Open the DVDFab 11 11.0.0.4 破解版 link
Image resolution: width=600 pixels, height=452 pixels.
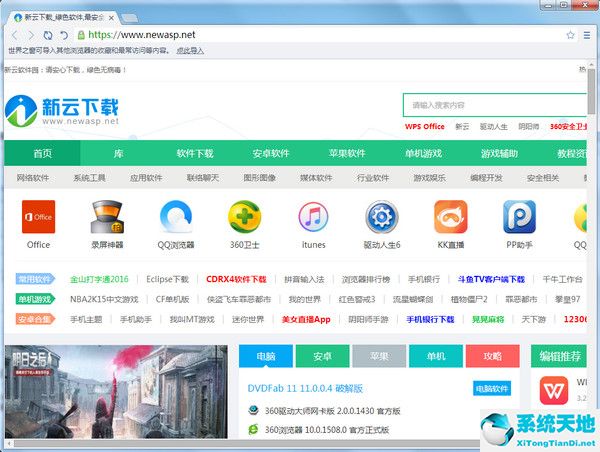click(x=305, y=388)
